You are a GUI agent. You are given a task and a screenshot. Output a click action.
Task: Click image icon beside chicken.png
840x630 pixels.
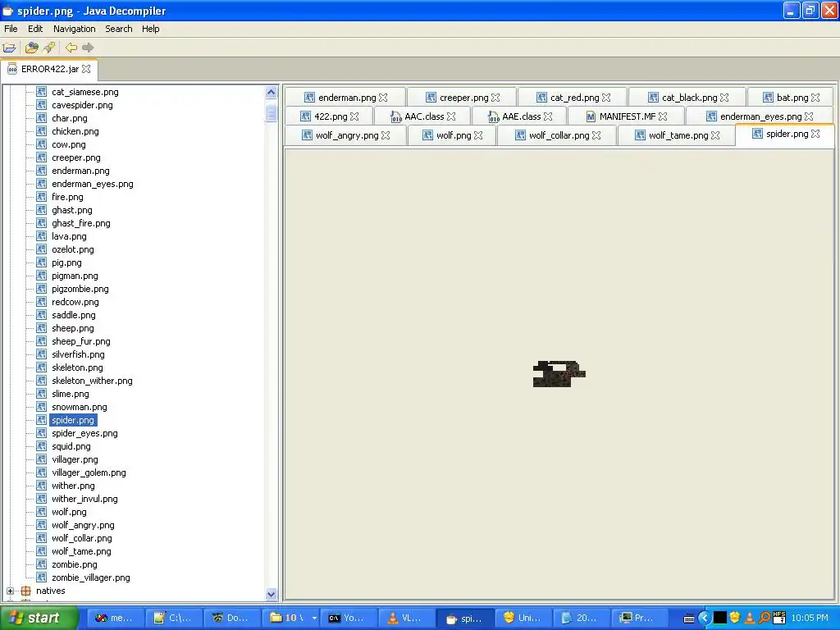41,131
